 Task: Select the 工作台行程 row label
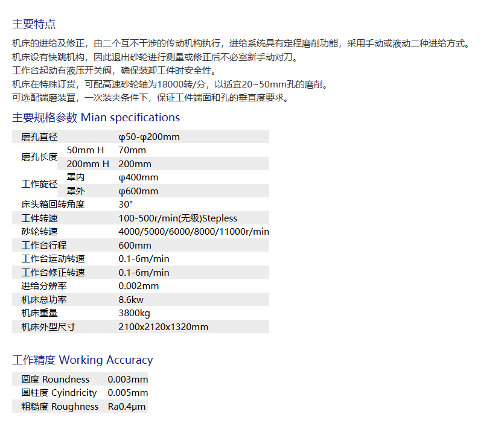coord(44,246)
